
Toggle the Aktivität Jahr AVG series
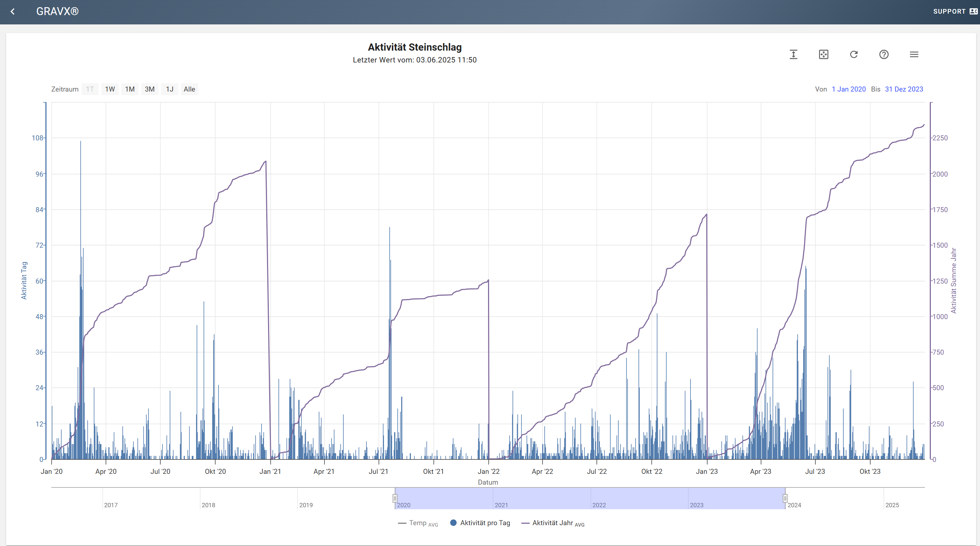point(553,523)
